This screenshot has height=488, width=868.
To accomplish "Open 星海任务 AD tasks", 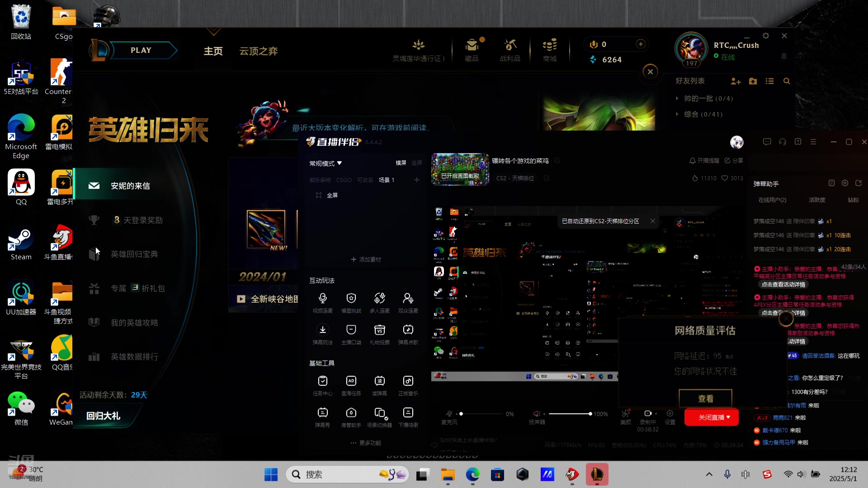I will (351, 385).
